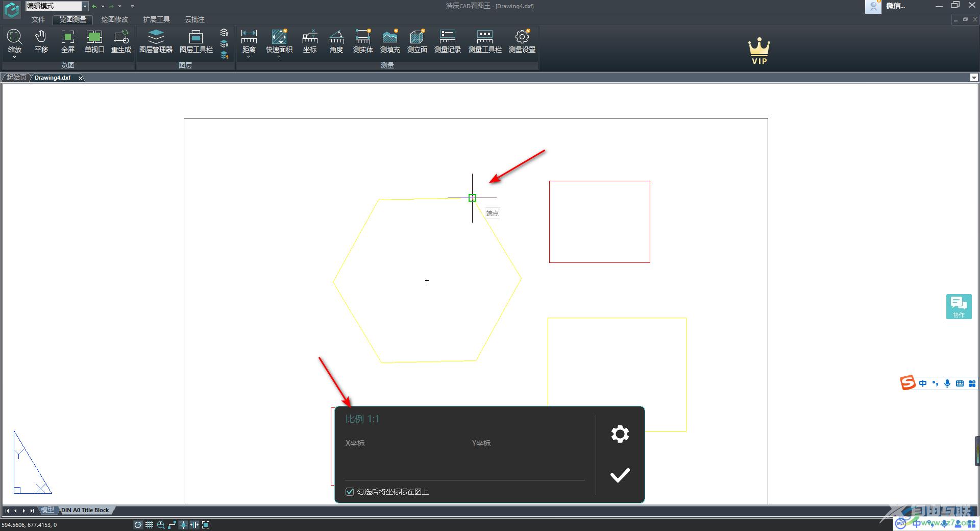The width and height of the screenshot is (980, 531).
Task: Toggle ortho mode in status bar
Action: [x=172, y=525]
